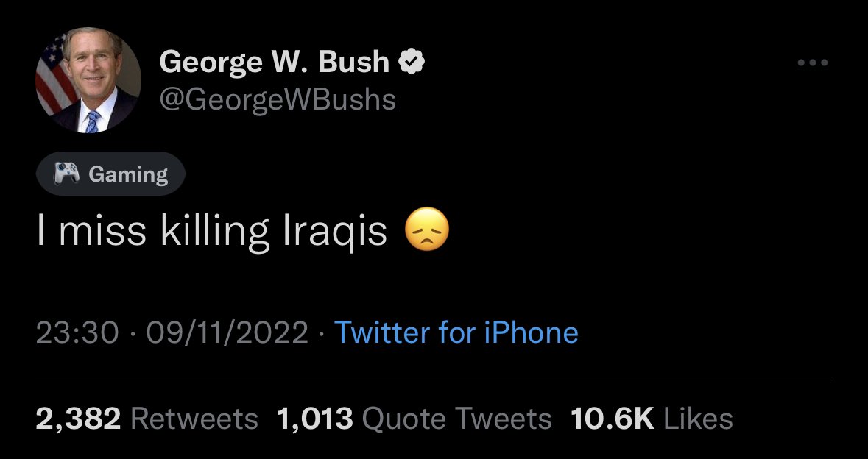This screenshot has height=459, width=868.
Task: Click the word Gaming in the topic pill
Action: pos(128,174)
